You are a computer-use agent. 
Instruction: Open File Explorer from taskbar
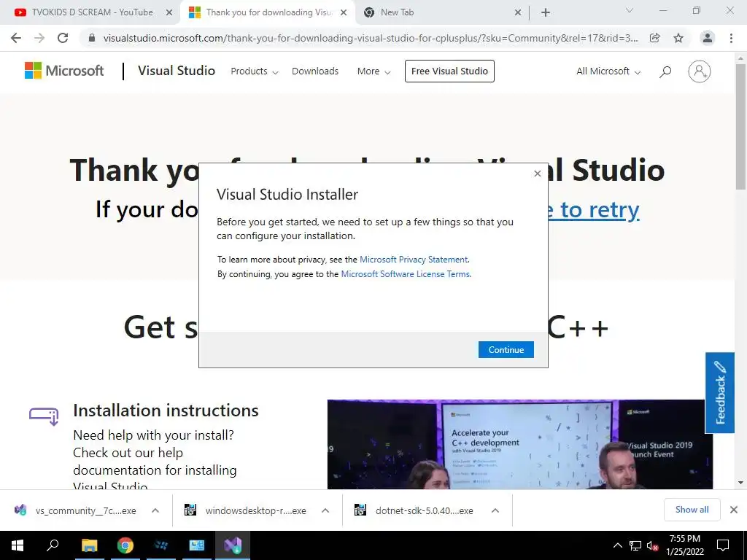pos(89,545)
